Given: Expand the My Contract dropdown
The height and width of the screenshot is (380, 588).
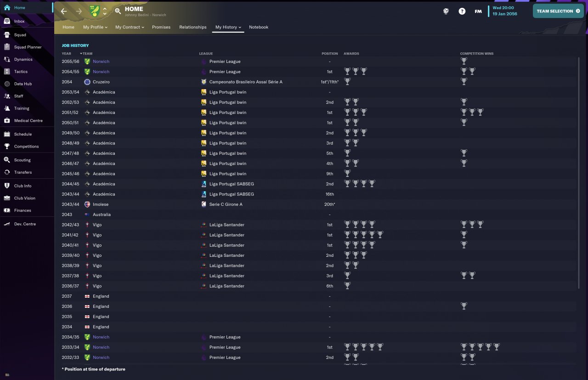Looking at the screenshot, I should pyautogui.click(x=130, y=27).
